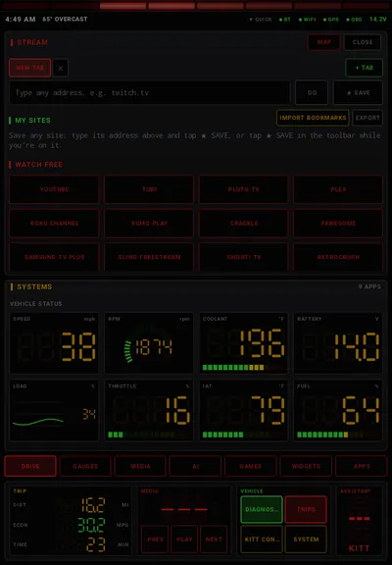The width and height of the screenshot is (392, 565).
Task: Activate the KITT assistant panel
Action: coord(359,521)
